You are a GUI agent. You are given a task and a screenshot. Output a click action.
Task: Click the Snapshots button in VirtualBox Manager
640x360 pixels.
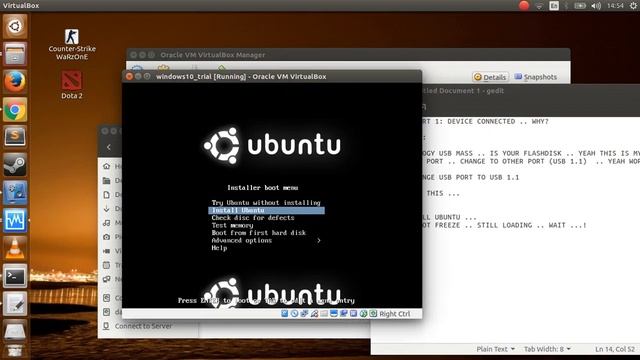coord(536,77)
